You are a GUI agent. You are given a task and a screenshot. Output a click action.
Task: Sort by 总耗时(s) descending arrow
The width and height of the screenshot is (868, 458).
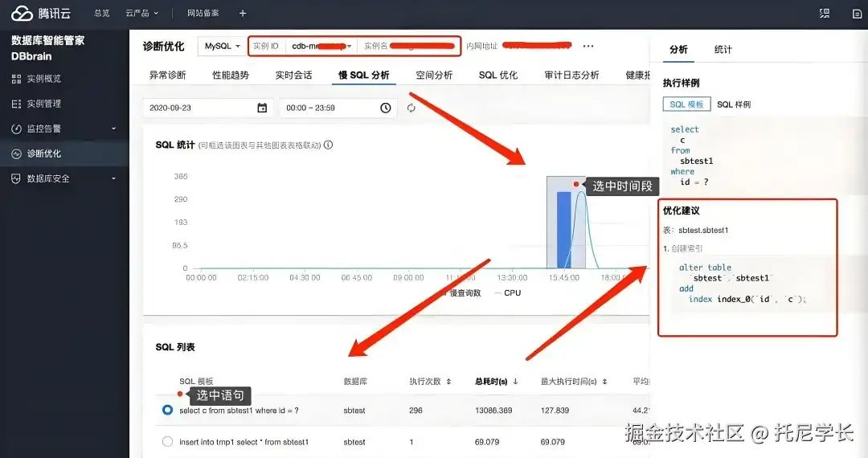pyautogui.click(x=515, y=381)
